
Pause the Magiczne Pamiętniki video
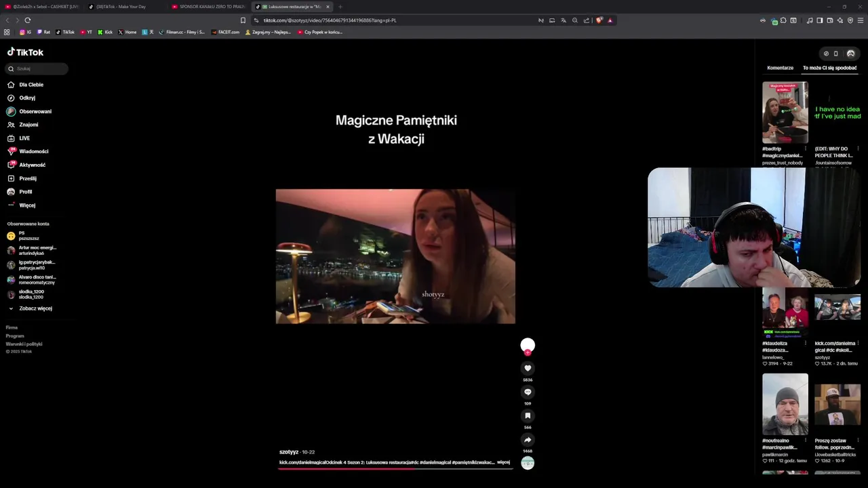click(x=395, y=256)
